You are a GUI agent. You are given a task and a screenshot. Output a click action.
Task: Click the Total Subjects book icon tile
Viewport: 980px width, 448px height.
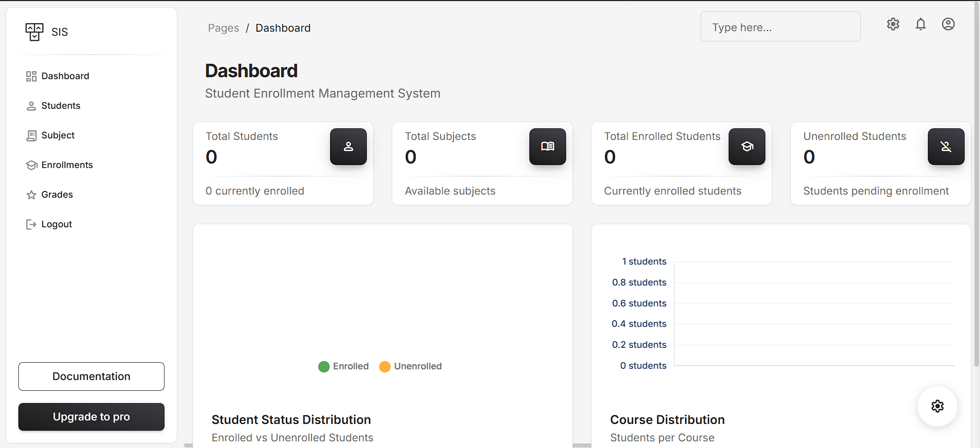(x=548, y=147)
